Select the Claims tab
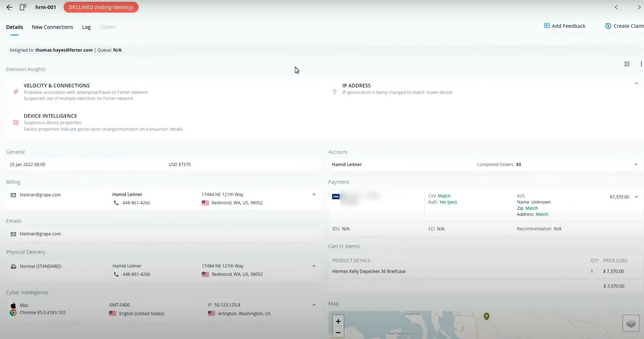This screenshot has width=644, height=339. point(107,27)
